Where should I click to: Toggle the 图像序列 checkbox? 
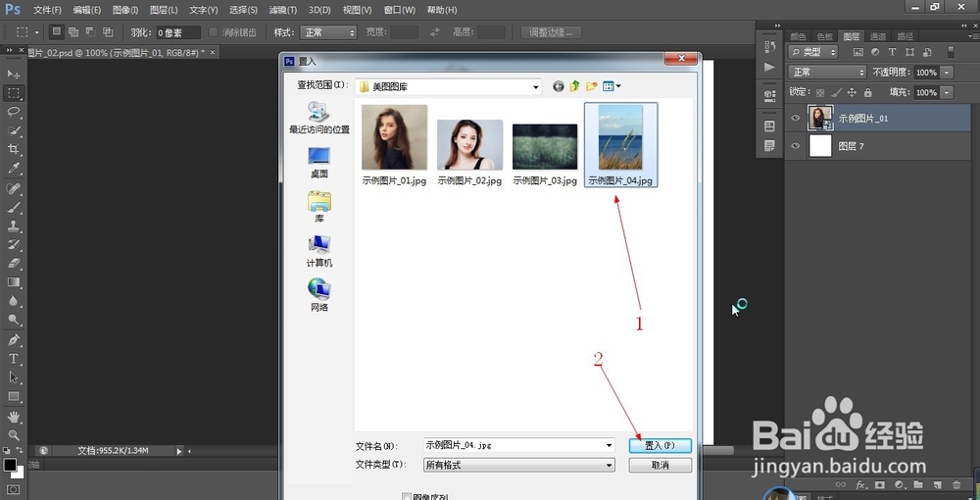click(407, 497)
